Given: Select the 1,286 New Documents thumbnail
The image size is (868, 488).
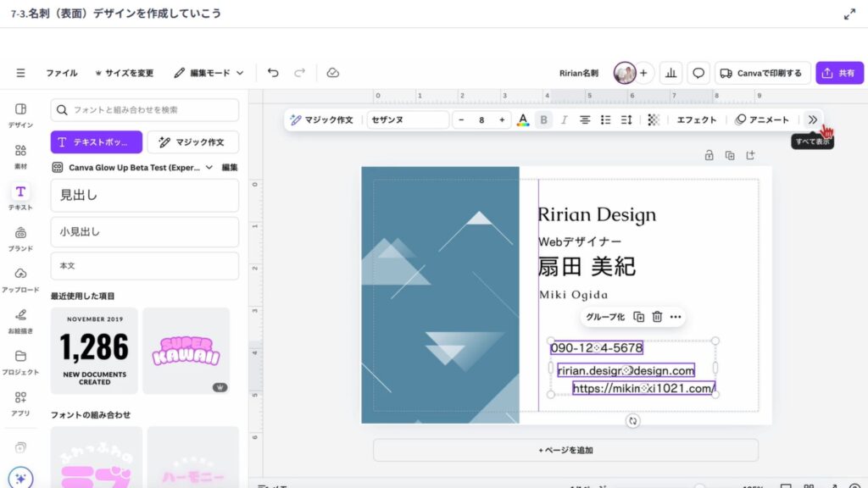Looking at the screenshot, I should [x=94, y=351].
